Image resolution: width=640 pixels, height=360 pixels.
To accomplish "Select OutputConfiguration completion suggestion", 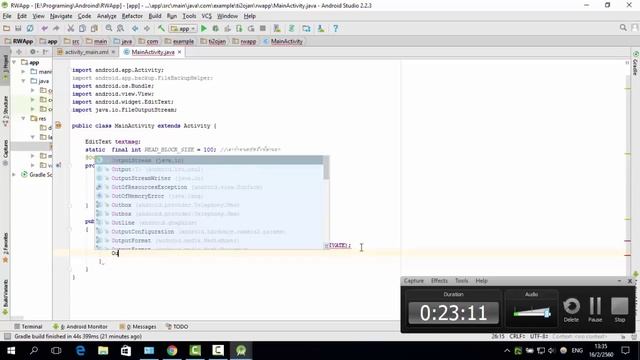I will [x=209, y=231].
